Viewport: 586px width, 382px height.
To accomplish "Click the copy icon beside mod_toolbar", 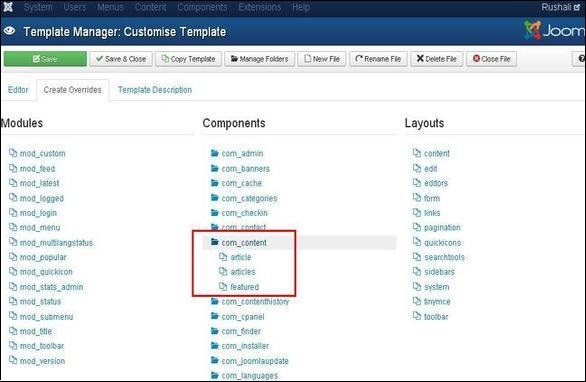I will click(13, 345).
